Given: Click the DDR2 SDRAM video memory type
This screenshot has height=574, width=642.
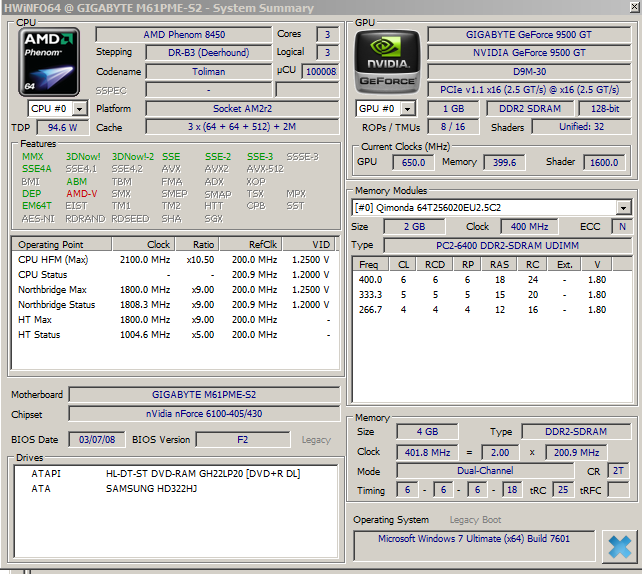Looking at the screenshot, I should (x=530, y=108).
